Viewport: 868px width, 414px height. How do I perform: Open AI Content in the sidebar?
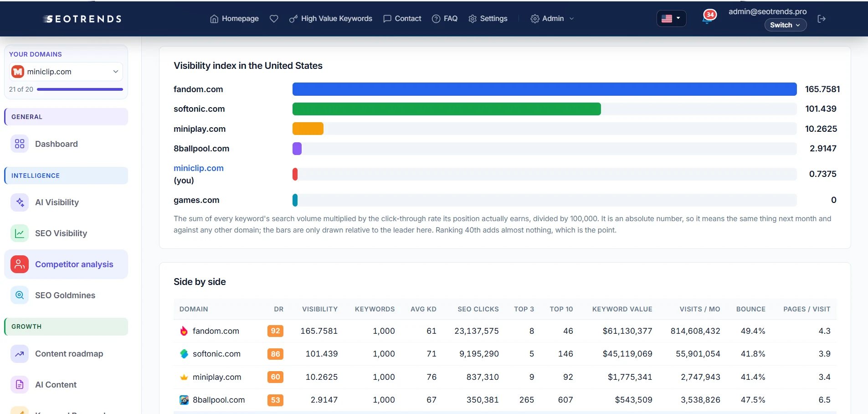66,384
